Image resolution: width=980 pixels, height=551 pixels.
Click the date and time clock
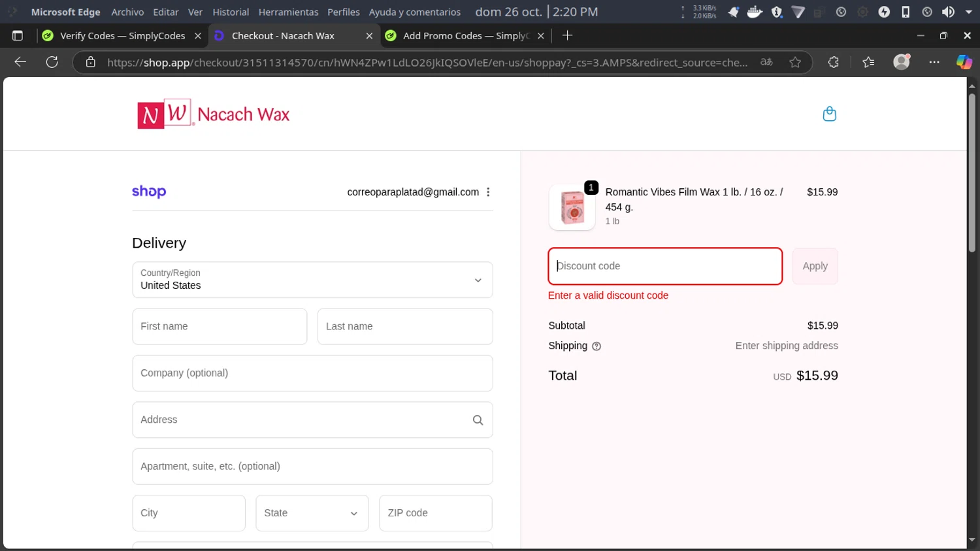click(x=536, y=12)
